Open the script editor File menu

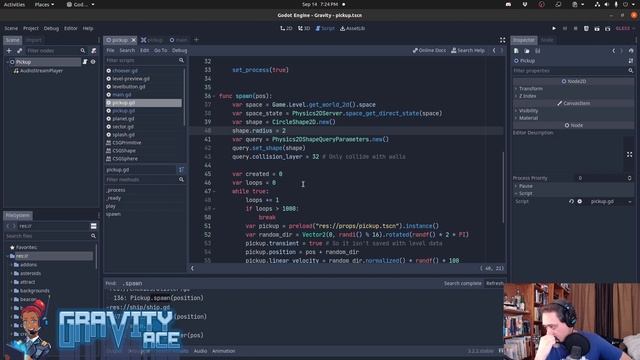110,51
